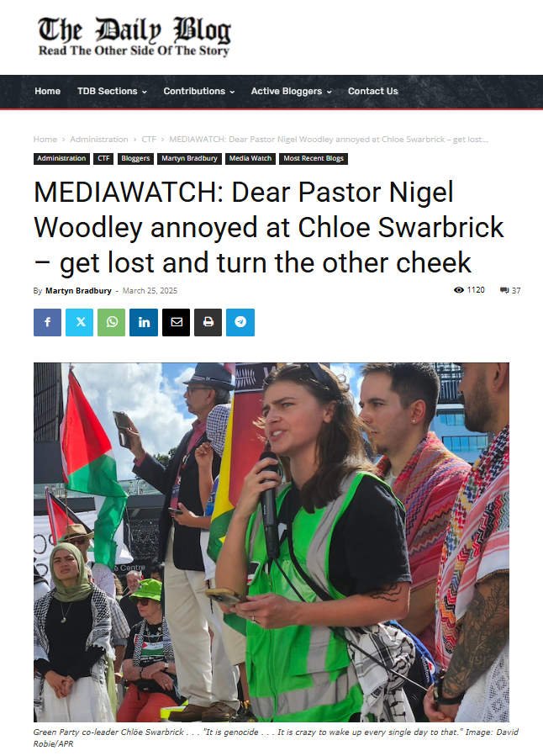Email this article icon

[x=176, y=322]
